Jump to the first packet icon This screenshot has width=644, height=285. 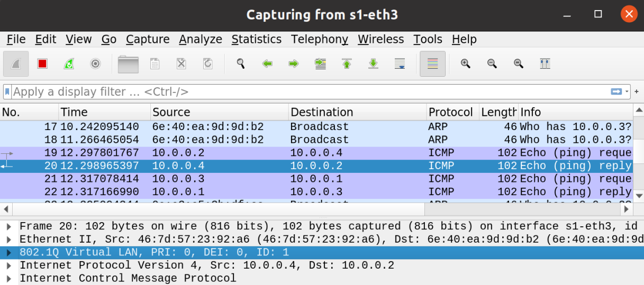[x=347, y=64]
